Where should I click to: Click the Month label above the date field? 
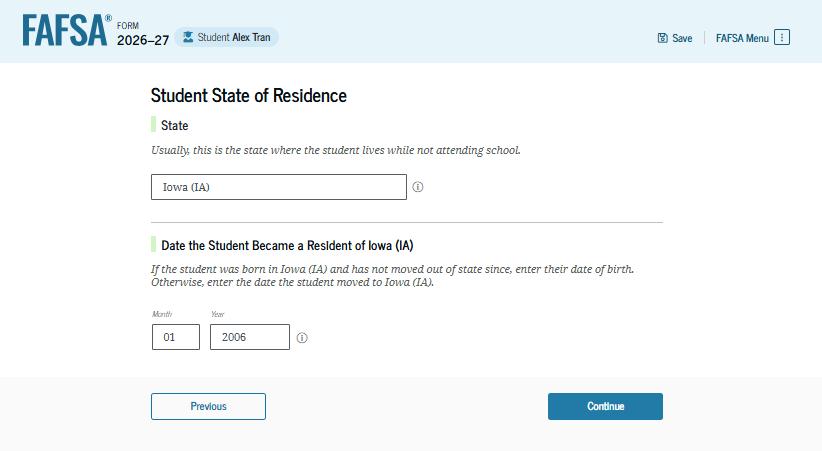162,314
